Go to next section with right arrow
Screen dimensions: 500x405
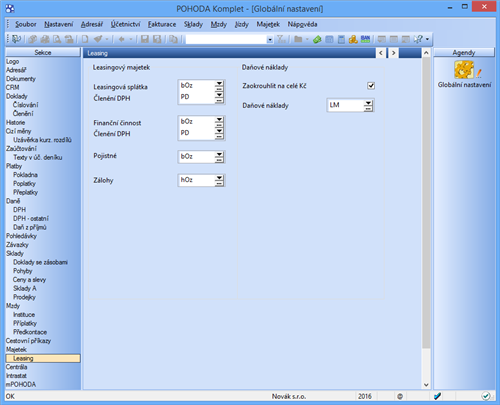point(394,53)
